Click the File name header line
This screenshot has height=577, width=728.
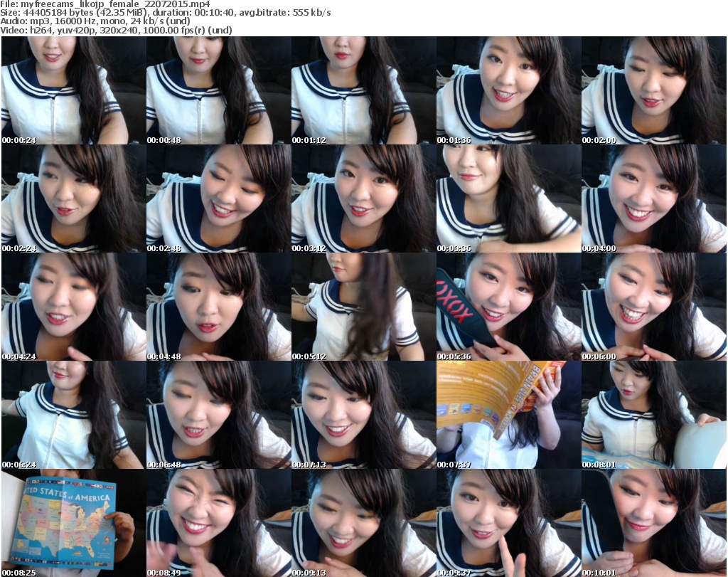pos(105,4)
